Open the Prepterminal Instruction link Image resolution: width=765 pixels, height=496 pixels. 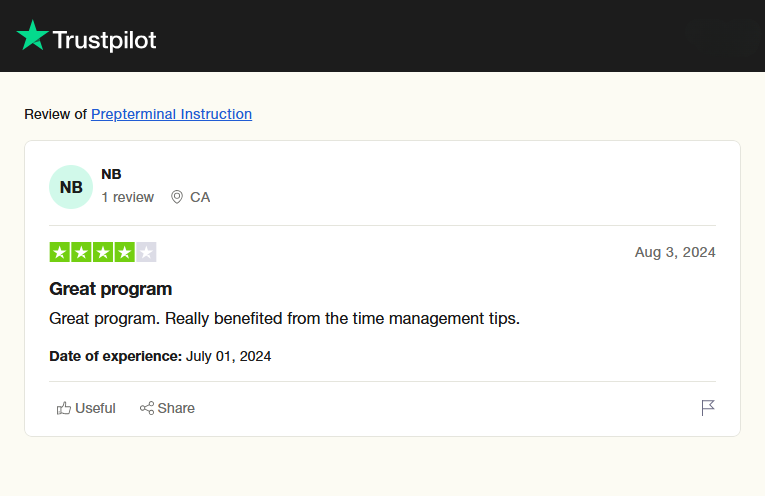coord(171,114)
